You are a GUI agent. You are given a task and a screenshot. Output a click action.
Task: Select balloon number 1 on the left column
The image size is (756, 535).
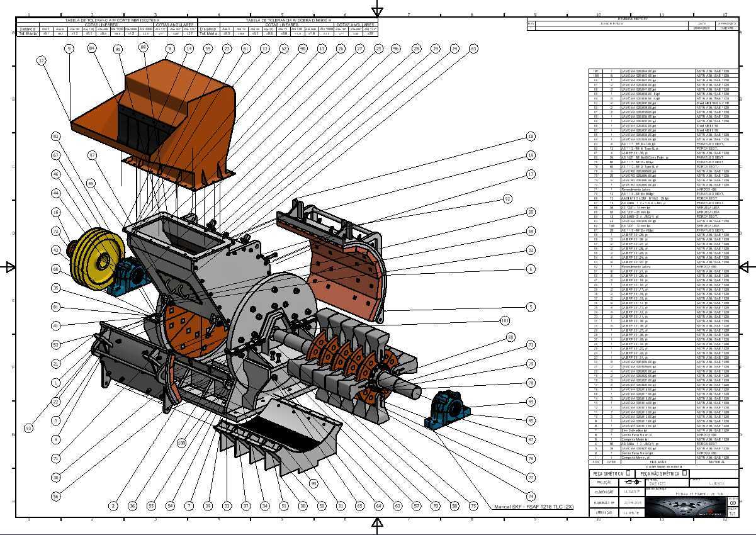pyautogui.click(x=56, y=382)
